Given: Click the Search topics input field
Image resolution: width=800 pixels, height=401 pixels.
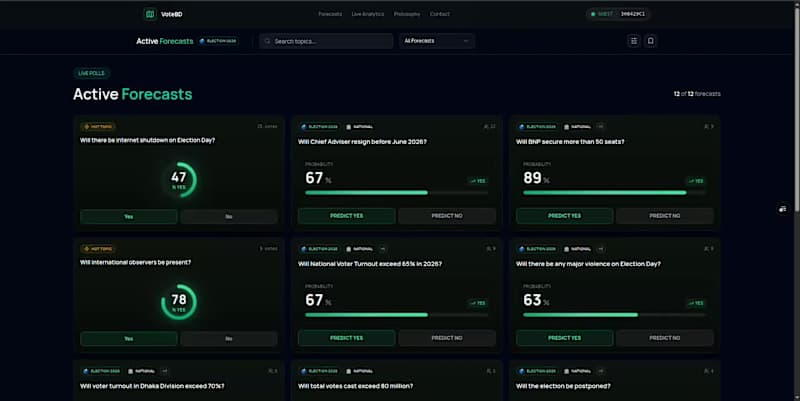Looking at the screenshot, I should tap(326, 41).
